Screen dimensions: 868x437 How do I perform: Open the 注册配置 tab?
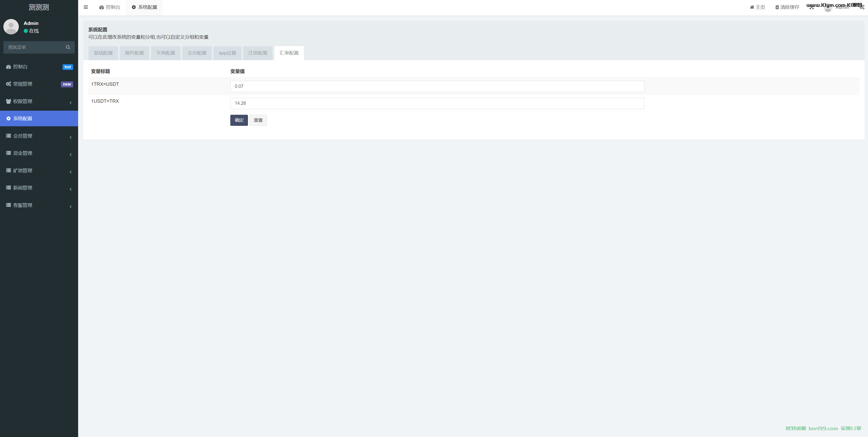[x=257, y=53]
